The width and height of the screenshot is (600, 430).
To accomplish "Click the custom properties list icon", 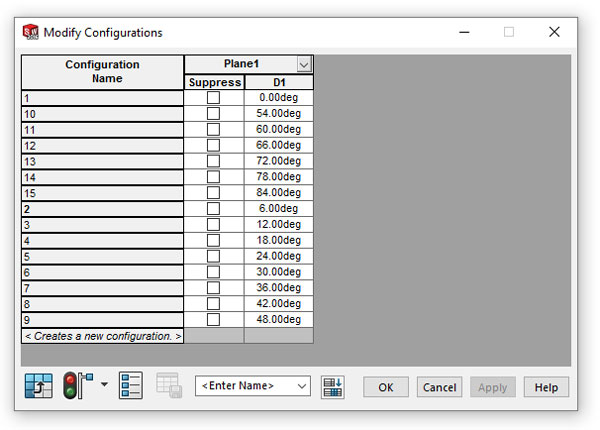I will pos(130,386).
